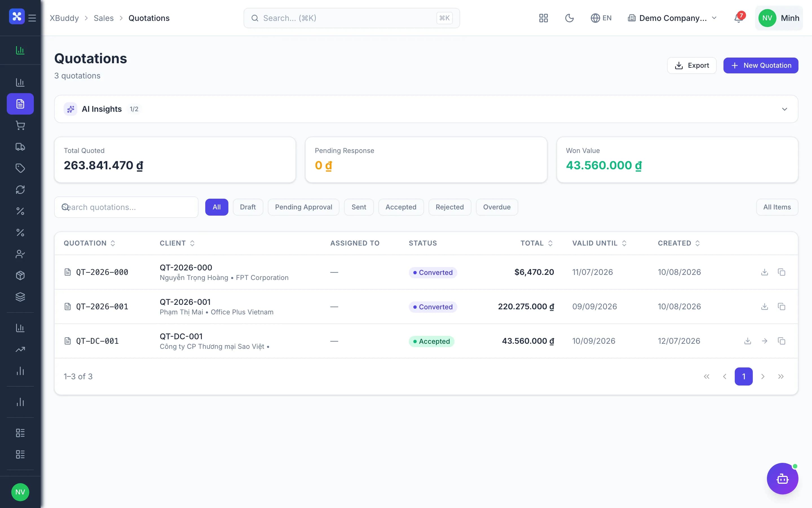Open the stacked layers sidebar icon
This screenshot has width=812, height=508.
point(20,297)
